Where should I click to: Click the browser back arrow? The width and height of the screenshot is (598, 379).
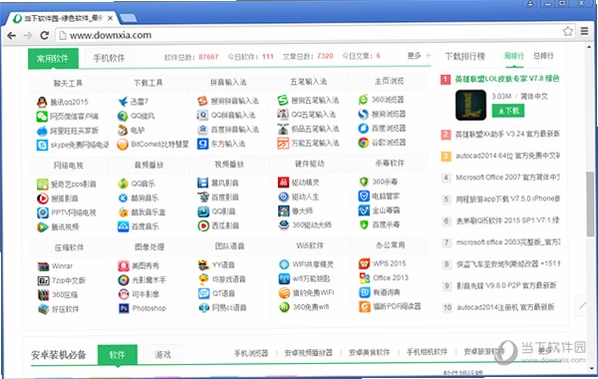click(11, 35)
